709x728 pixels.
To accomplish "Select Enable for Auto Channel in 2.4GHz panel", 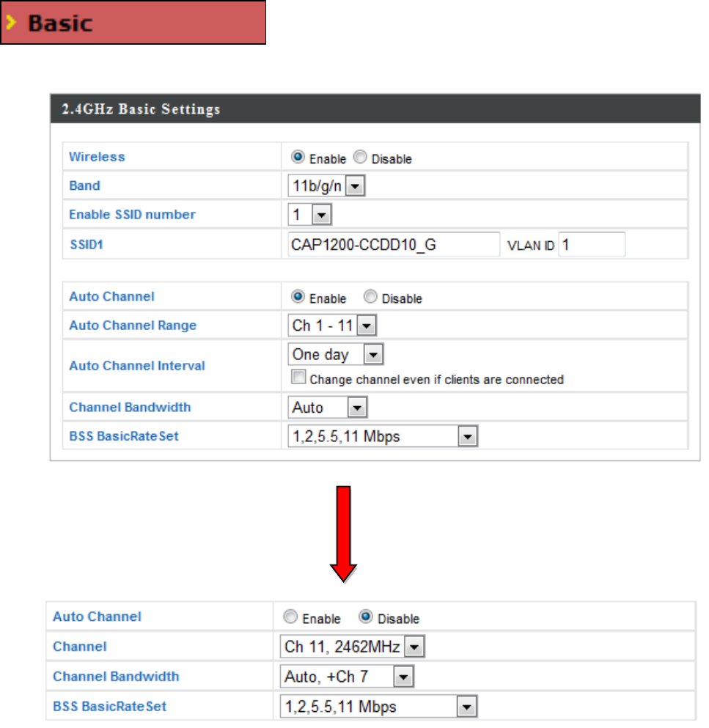I will click(298, 296).
